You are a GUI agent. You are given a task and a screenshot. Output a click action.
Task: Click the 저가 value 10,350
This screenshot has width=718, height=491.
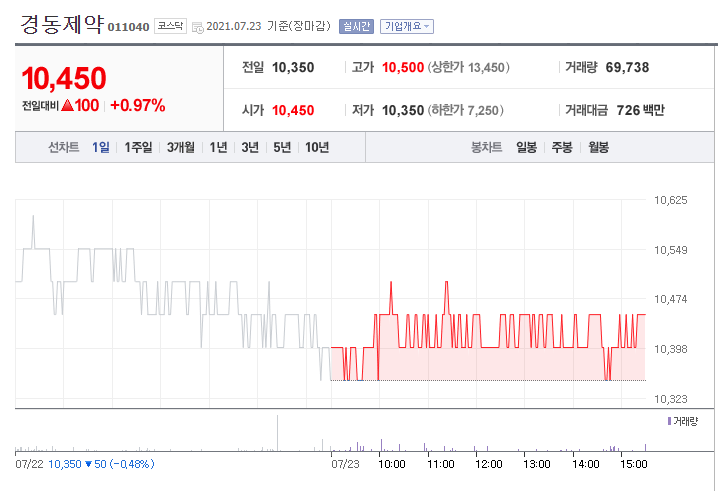click(x=403, y=110)
